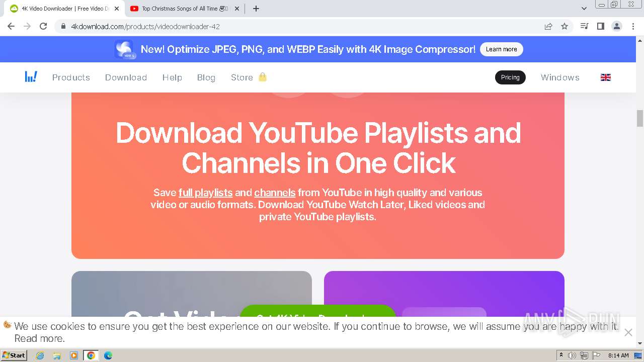Open the tab search dropdown chevron
The height and width of the screenshot is (362, 644).
point(584,9)
